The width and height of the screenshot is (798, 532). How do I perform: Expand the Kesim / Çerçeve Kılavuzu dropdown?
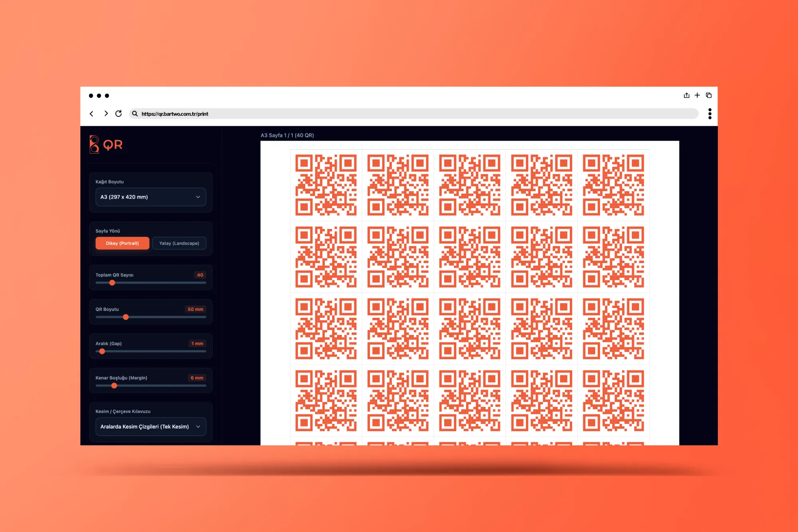click(151, 427)
